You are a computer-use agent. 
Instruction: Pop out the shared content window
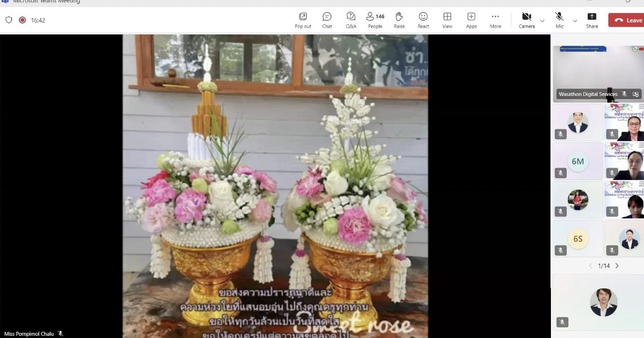point(303,20)
